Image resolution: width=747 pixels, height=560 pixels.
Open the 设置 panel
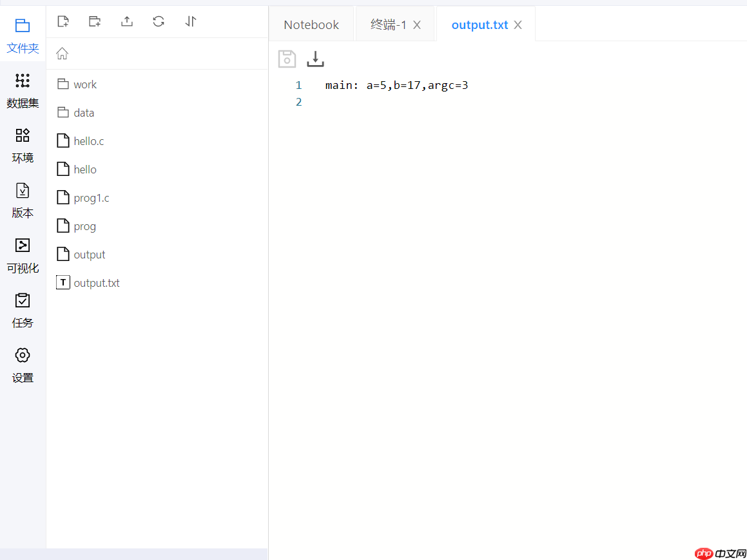point(23,365)
